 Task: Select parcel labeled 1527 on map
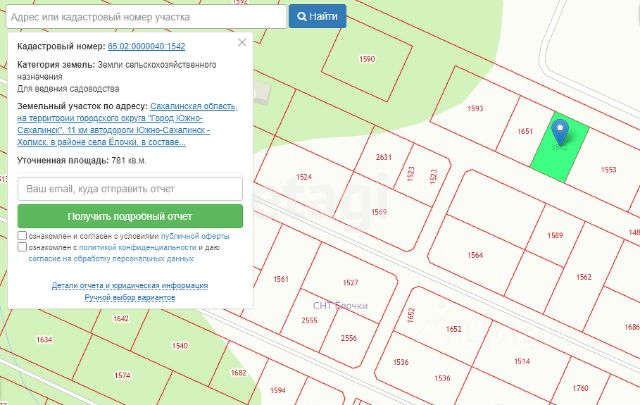point(350,283)
